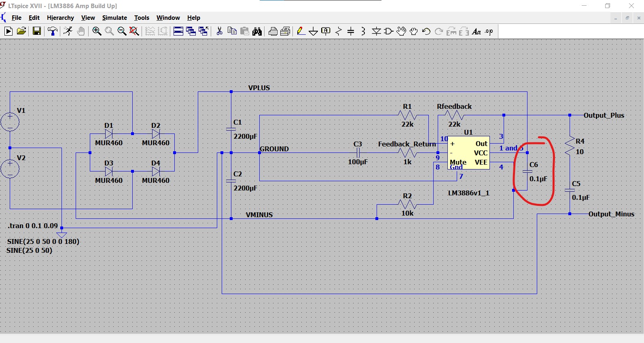The height and width of the screenshot is (343, 644).
Task: Open the File menu
Action: [17, 18]
